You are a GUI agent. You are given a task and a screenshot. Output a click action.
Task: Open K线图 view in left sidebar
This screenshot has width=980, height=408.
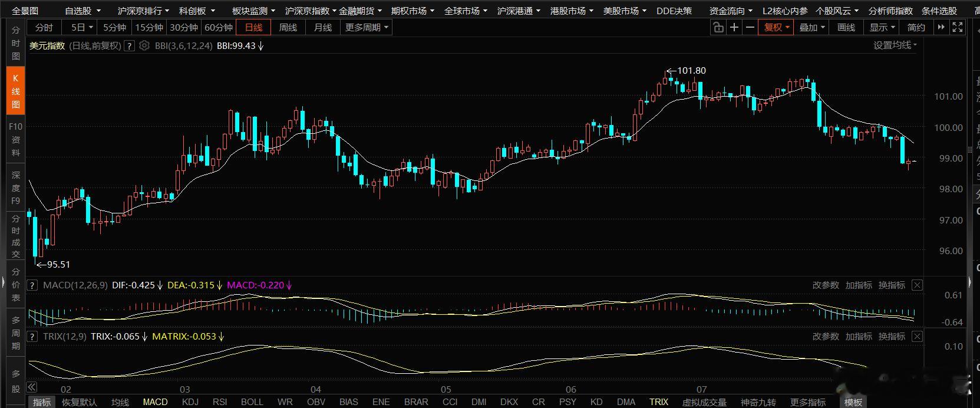(15, 91)
